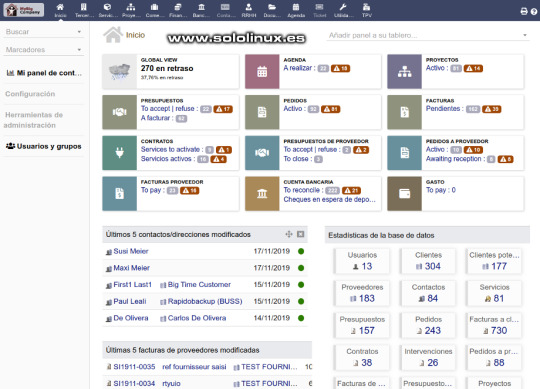Open the Documentos folder menu icon
This screenshot has width=540, height=389.
click(x=272, y=7)
